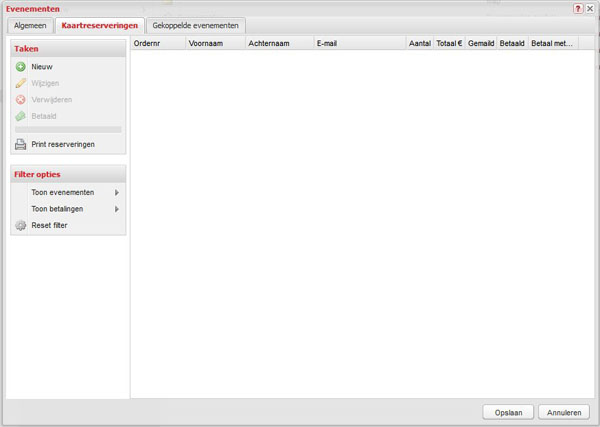Image resolution: width=600 pixels, height=427 pixels.
Task: Click the red Verwijderen delete icon
Action: tap(21, 100)
